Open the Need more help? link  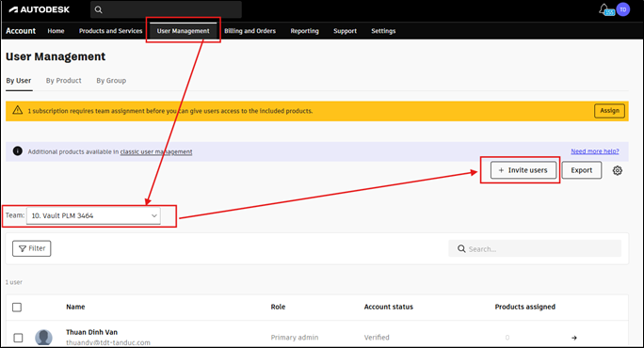(x=595, y=151)
